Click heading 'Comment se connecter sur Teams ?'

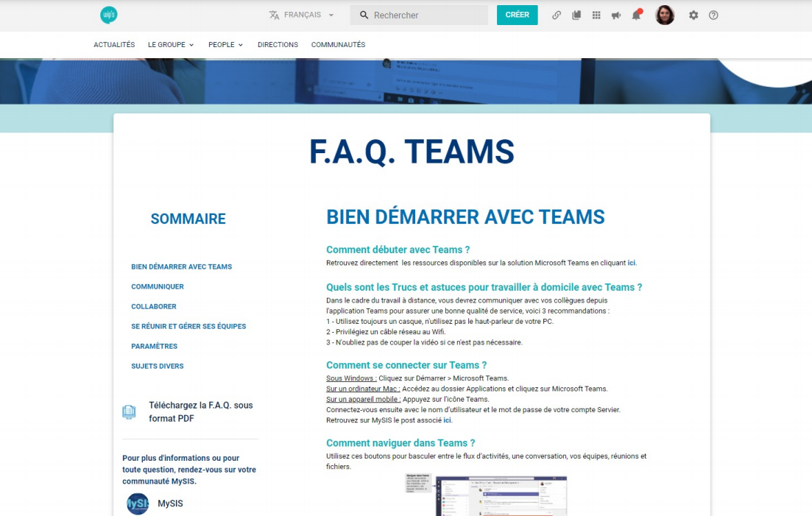pyautogui.click(x=406, y=365)
